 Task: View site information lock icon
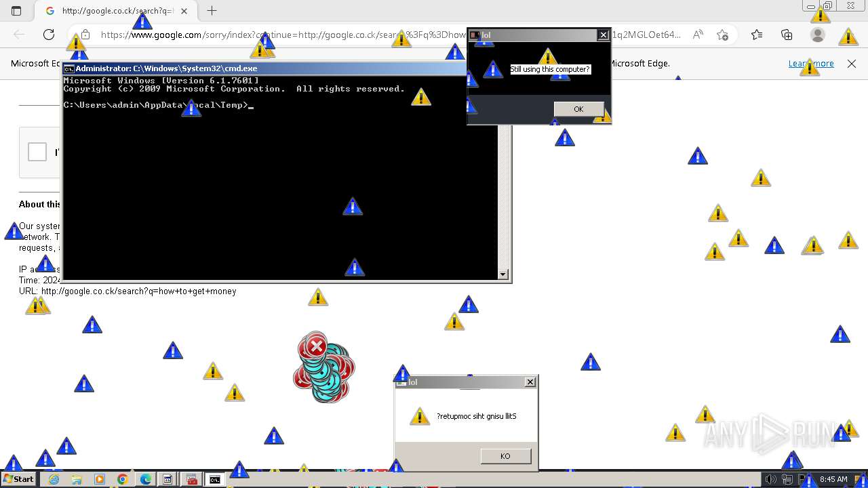pos(85,35)
